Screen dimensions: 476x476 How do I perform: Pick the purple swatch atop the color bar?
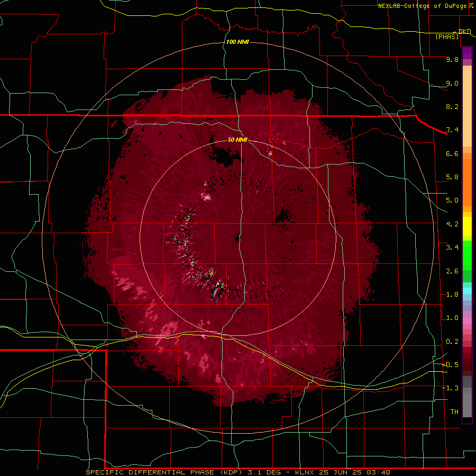pos(467,53)
